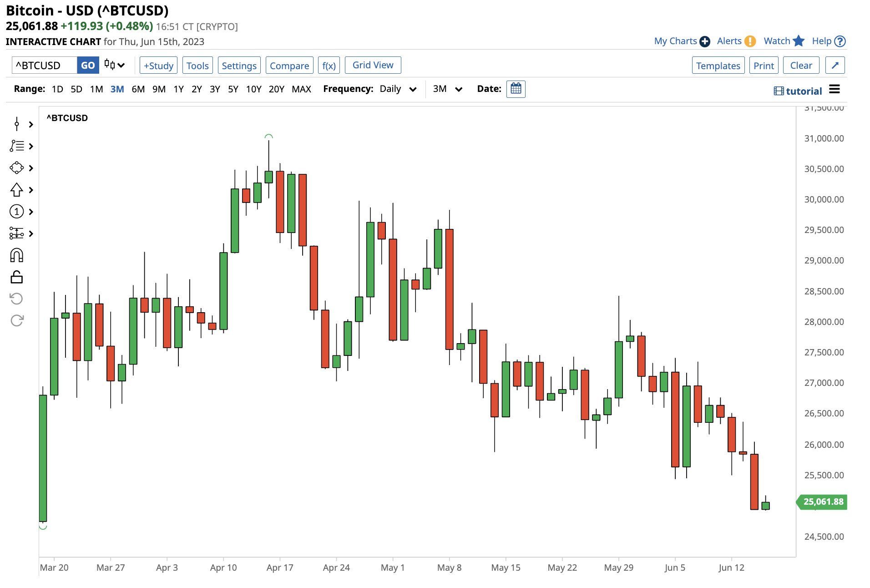870x588 pixels.
Task: Toggle the lock drawings padlock icon
Action: [x=17, y=277]
